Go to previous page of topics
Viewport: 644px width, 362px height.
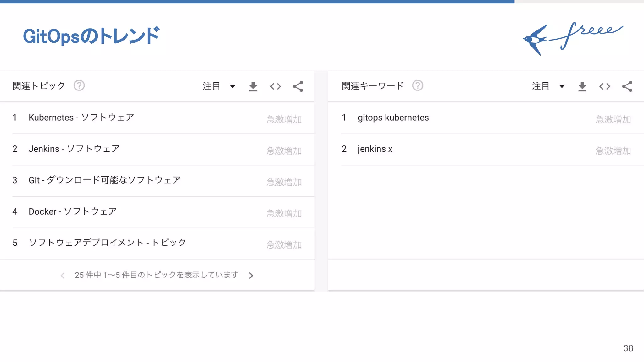tap(63, 276)
